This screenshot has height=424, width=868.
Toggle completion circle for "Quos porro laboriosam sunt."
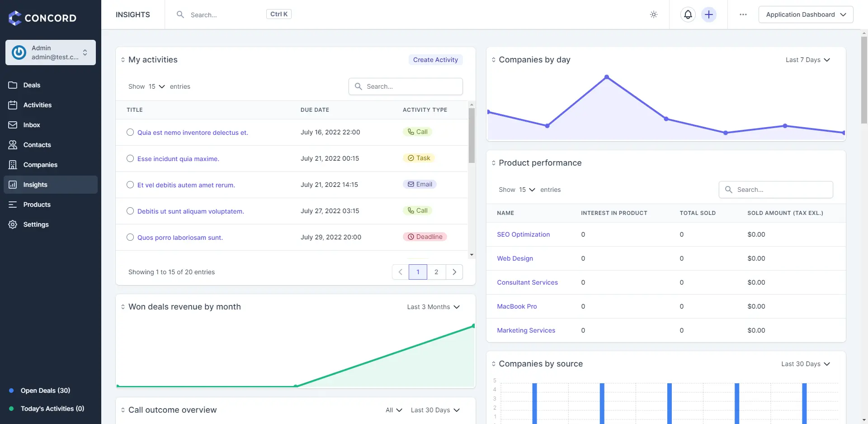point(130,237)
